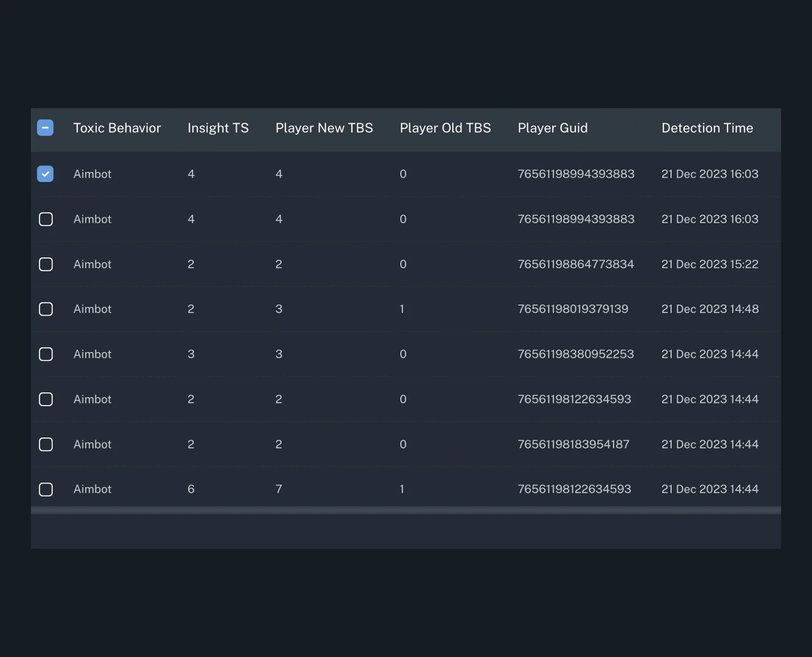Select the row for player 76561198183954187
Image resolution: width=812 pixels, height=657 pixels.
coord(45,444)
